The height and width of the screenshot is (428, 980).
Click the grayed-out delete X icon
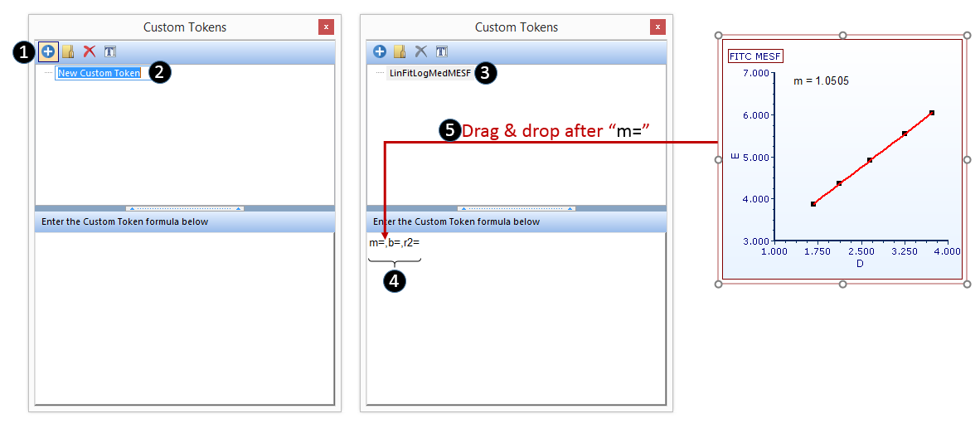(421, 51)
